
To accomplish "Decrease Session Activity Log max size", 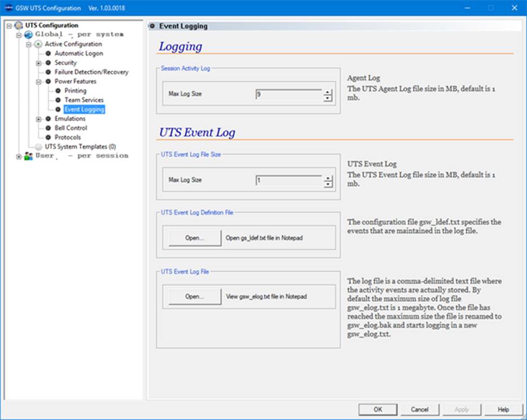I will point(328,98).
